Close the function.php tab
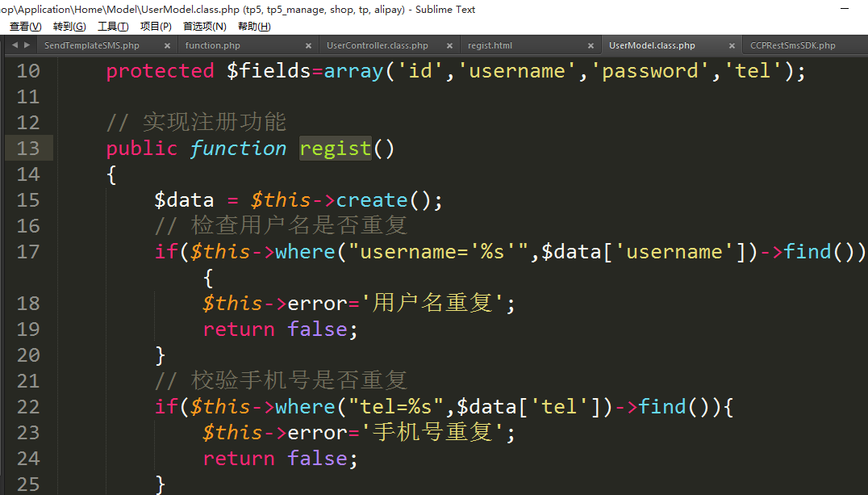The height and width of the screenshot is (495, 868). point(309,46)
